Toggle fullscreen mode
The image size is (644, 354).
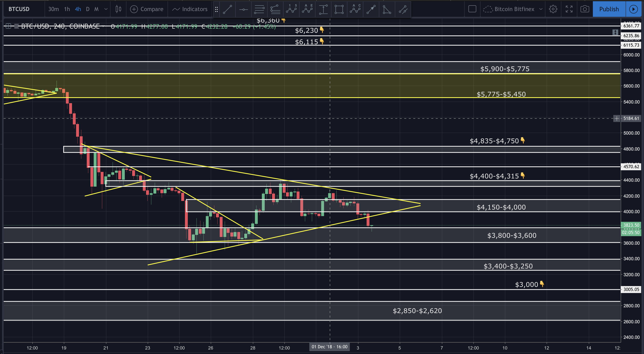tap(569, 9)
